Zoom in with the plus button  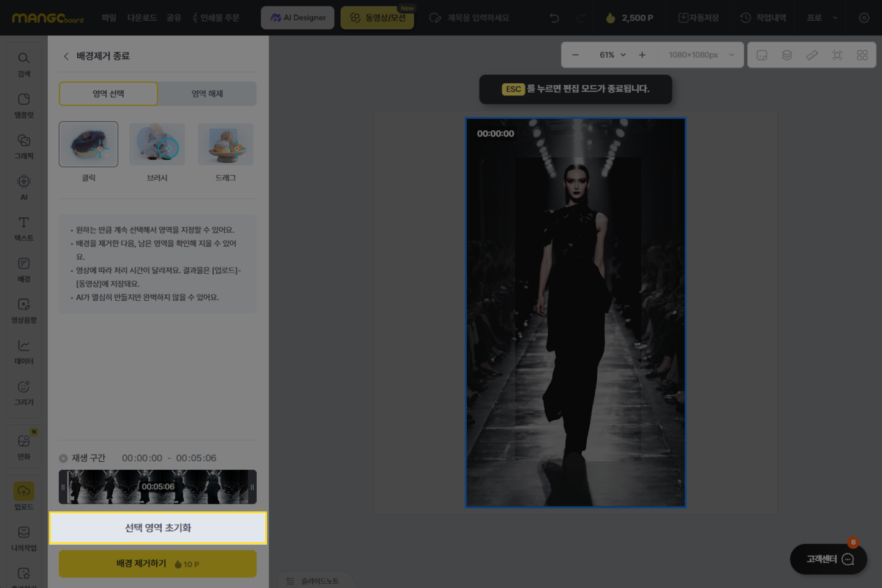click(642, 55)
